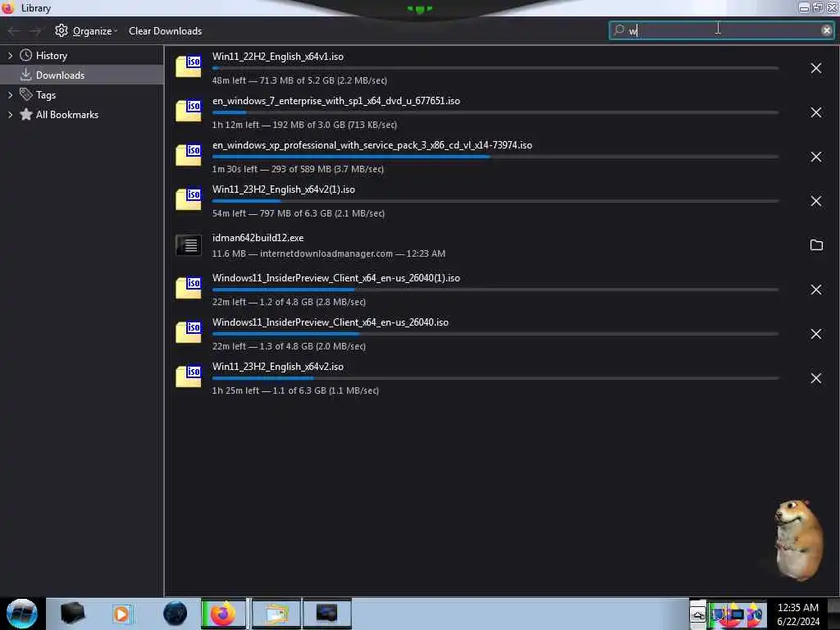Click the Windows XP professional iso progress bar
840x630 pixels.
click(x=495, y=157)
